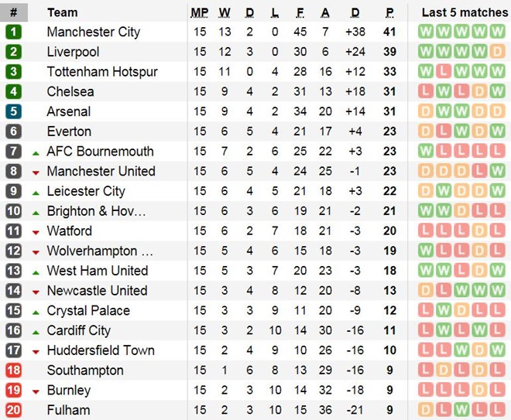This screenshot has width=511, height=420.
Task: Open the Fulham team link
Action: point(68,410)
